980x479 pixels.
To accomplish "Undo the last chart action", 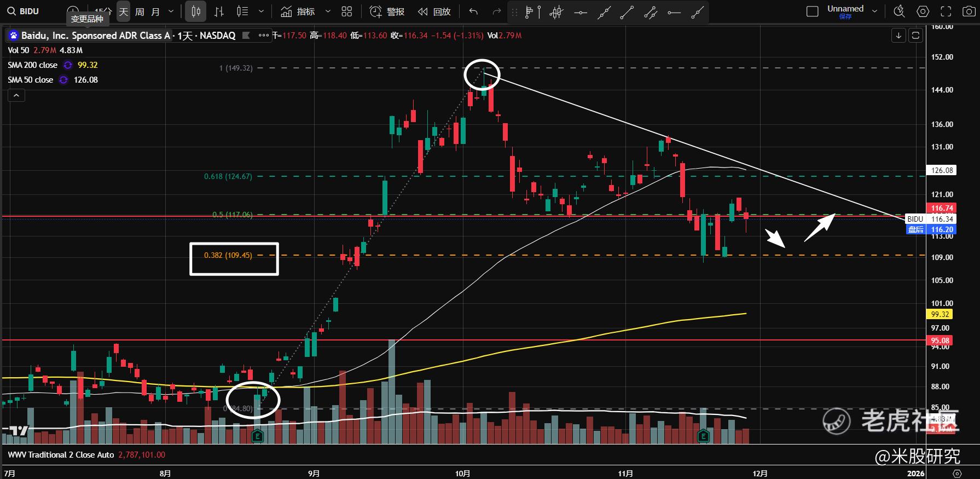I will tap(474, 11).
